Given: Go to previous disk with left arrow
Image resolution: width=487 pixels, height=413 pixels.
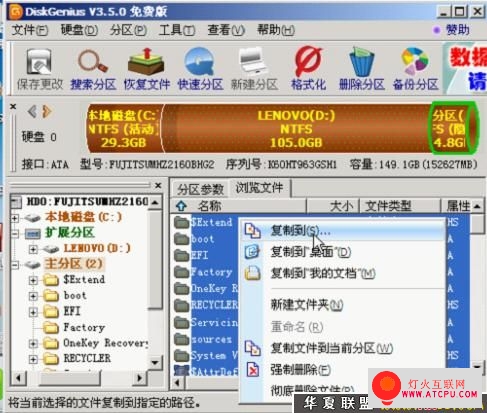Looking at the screenshot, I should click(32, 112).
